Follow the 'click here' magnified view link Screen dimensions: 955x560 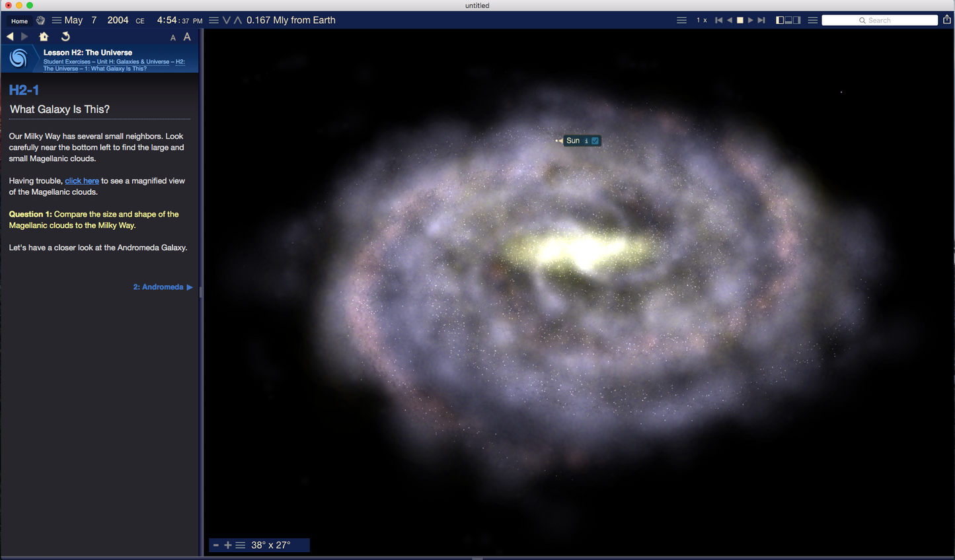(82, 181)
